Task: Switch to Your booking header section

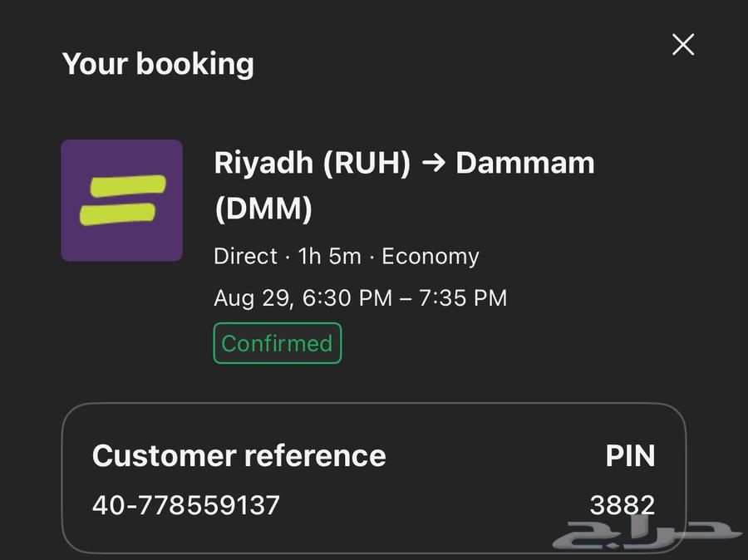Action: 159,63
